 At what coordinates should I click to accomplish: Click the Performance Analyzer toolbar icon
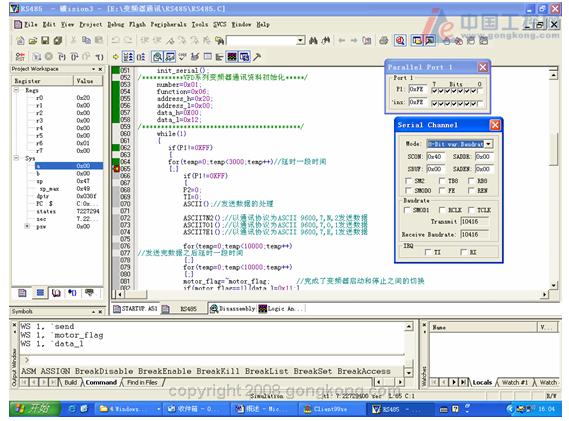tap(219, 57)
